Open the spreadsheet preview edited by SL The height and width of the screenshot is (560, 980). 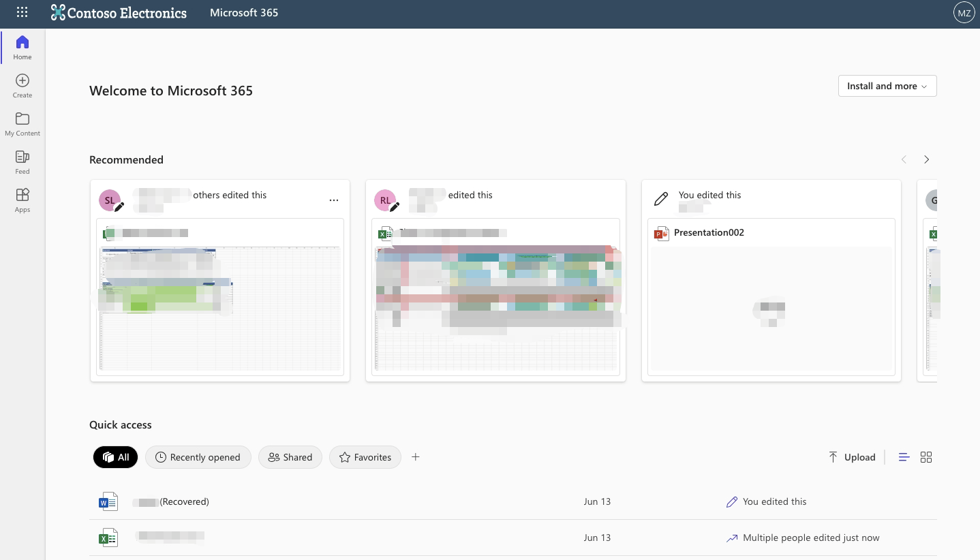pyautogui.click(x=220, y=309)
